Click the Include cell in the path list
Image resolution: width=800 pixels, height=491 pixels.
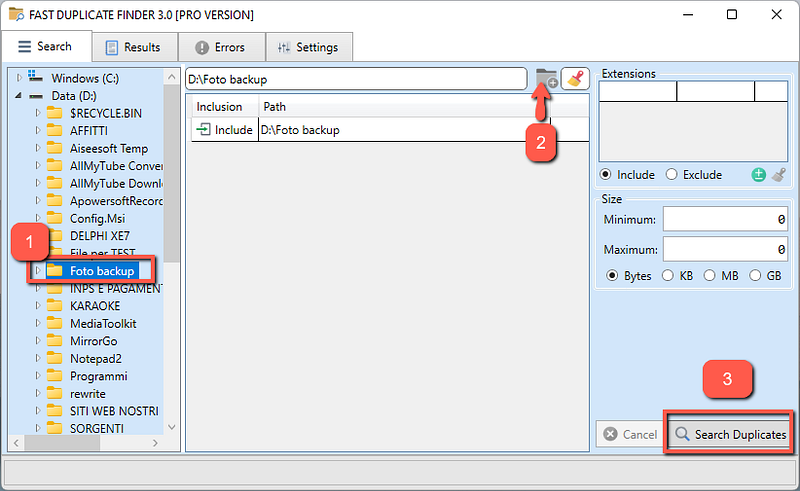click(x=225, y=130)
